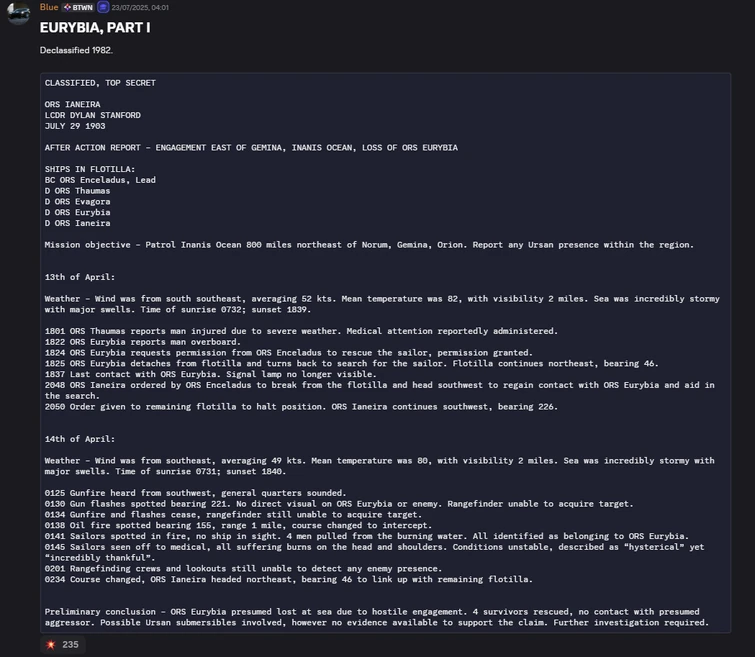
Task: Click the AFTER ACTION REPORT title line
Action: click(250, 147)
